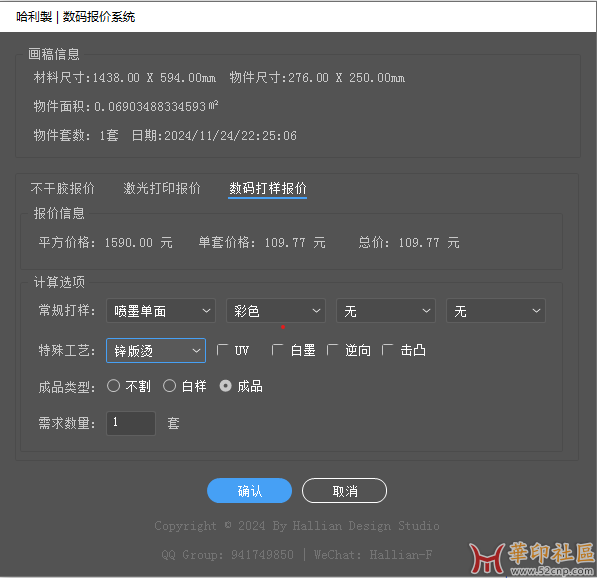Image resolution: width=597 pixels, height=578 pixels.
Task: Click the 需求数量 input field
Action: pyautogui.click(x=131, y=423)
